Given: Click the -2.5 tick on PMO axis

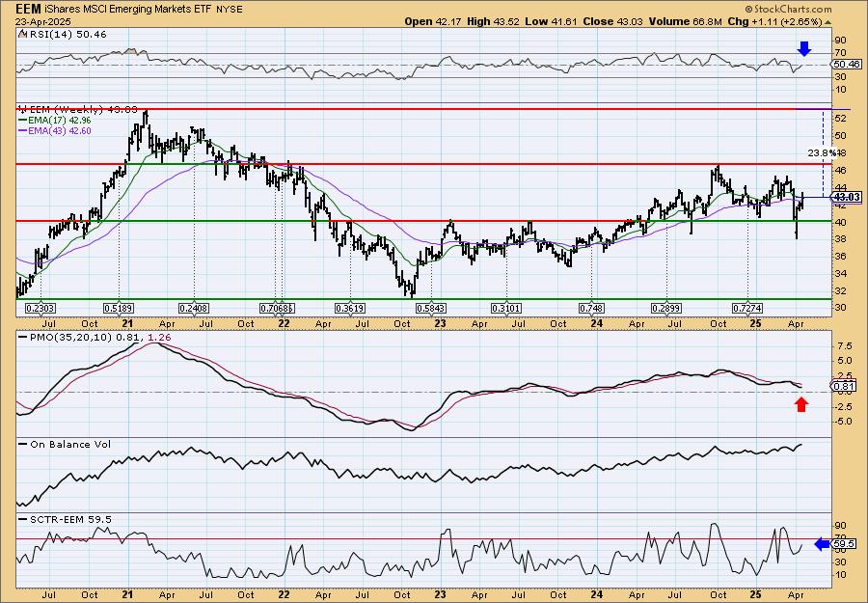Looking at the screenshot, I should click(x=843, y=406).
